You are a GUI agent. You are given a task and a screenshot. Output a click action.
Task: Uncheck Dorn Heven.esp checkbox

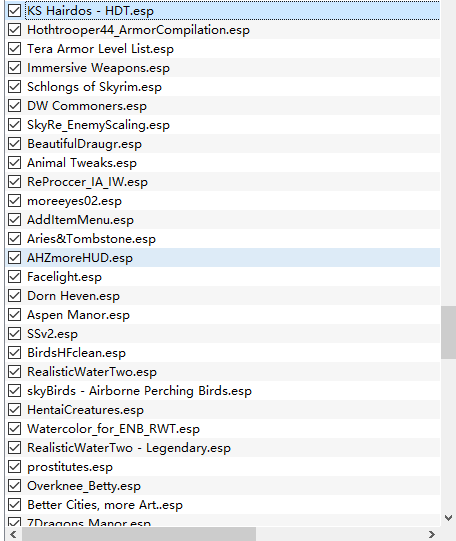pos(14,295)
